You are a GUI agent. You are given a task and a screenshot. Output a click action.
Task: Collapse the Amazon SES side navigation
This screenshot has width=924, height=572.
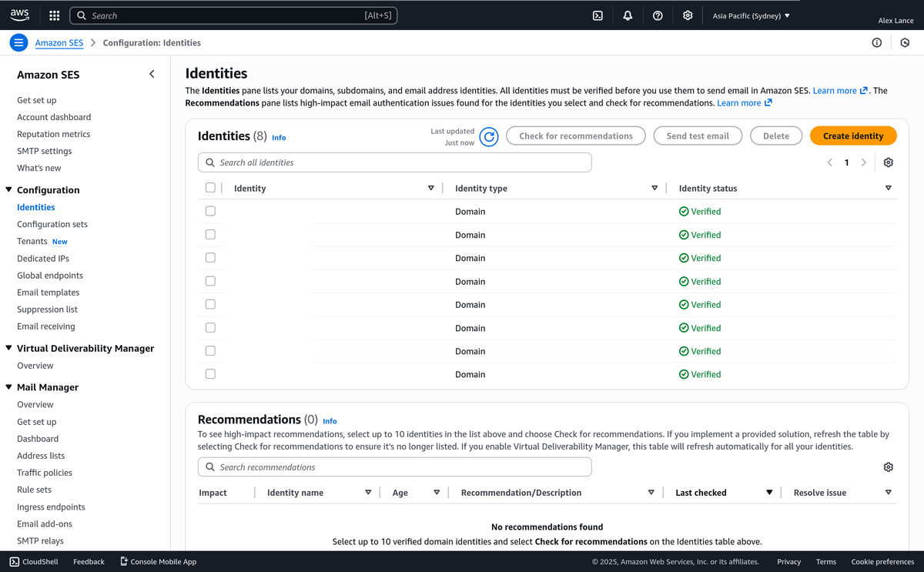[x=152, y=74]
